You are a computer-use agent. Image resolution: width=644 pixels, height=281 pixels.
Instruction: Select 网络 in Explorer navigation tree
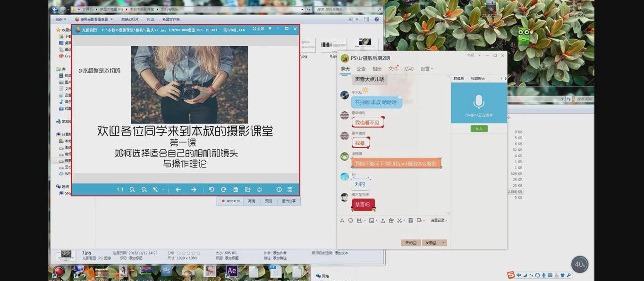[x=65, y=187]
